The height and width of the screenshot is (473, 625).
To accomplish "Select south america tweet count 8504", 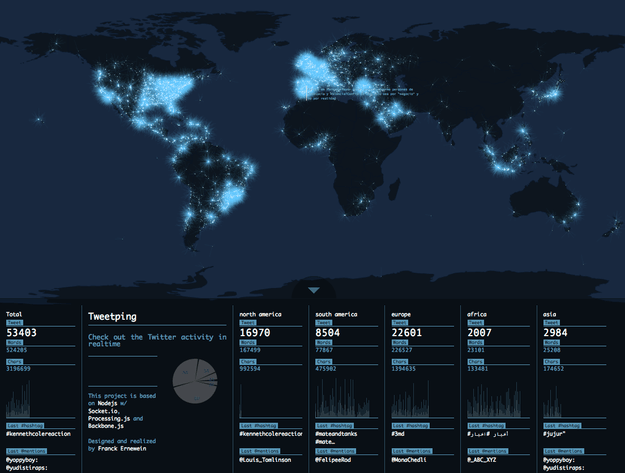I will click(x=328, y=333).
